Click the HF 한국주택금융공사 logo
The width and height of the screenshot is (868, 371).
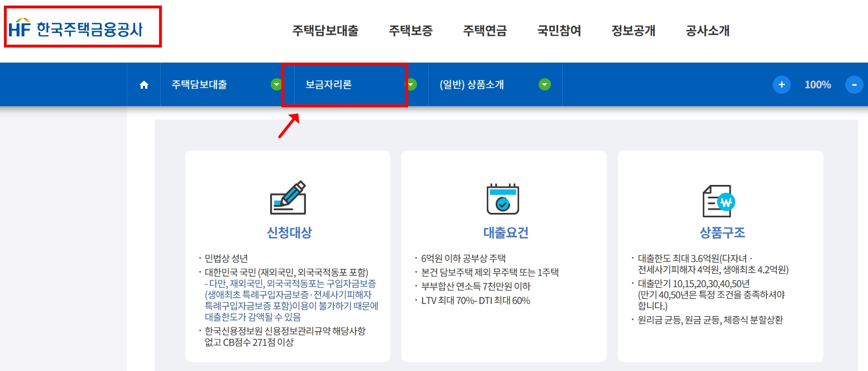tap(76, 28)
